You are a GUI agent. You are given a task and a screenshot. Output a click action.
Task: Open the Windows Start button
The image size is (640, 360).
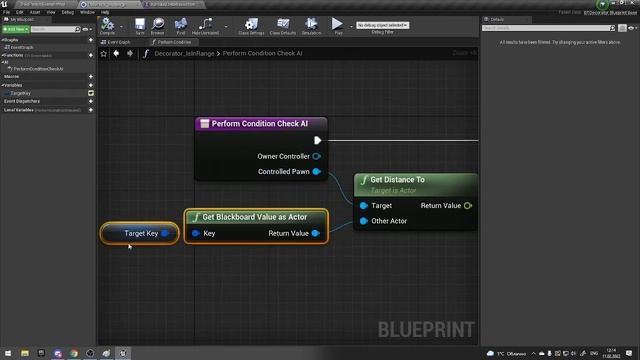tap(8, 353)
